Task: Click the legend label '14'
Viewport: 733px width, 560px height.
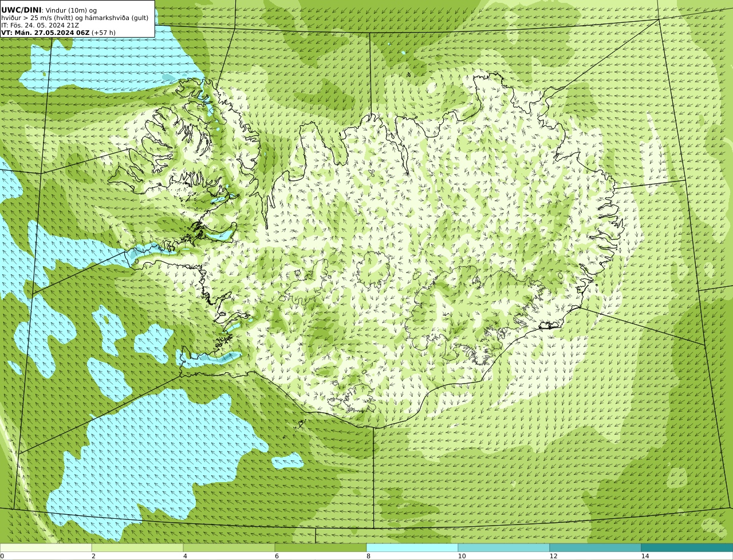Action: (645, 556)
